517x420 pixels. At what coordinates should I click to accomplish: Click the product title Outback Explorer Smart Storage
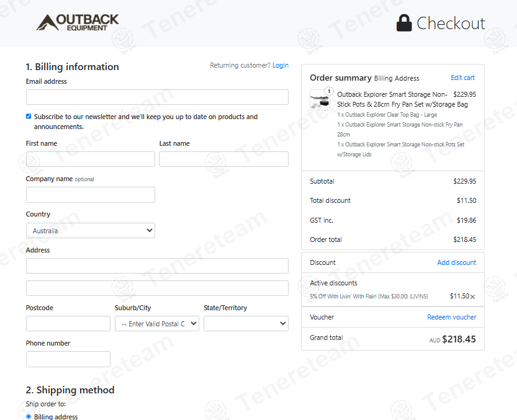402,99
